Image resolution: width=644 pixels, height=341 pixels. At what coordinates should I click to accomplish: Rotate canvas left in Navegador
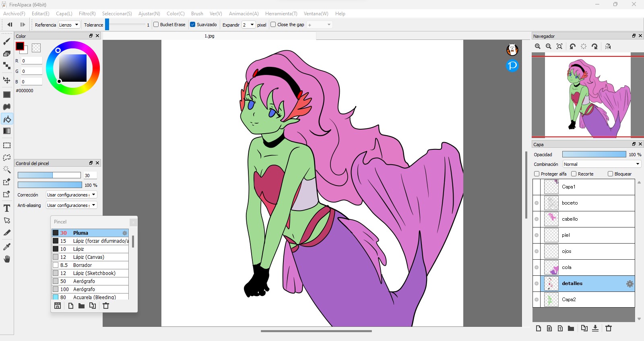tap(573, 46)
